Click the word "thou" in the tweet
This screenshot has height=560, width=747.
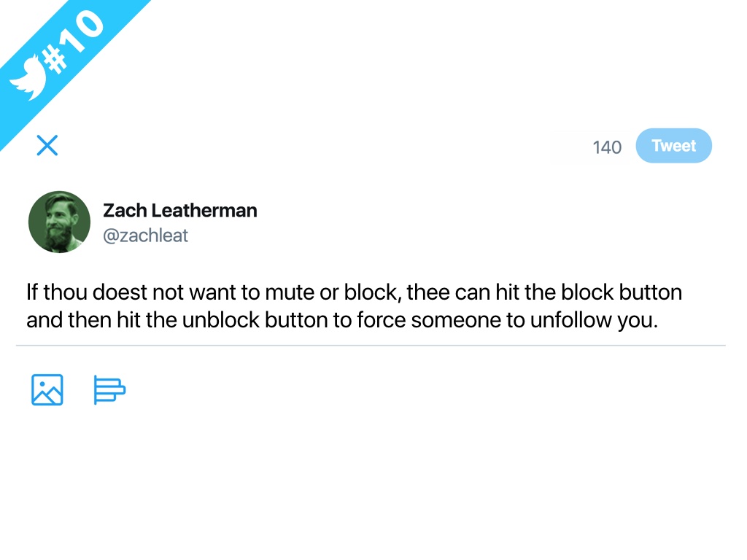coord(63,293)
